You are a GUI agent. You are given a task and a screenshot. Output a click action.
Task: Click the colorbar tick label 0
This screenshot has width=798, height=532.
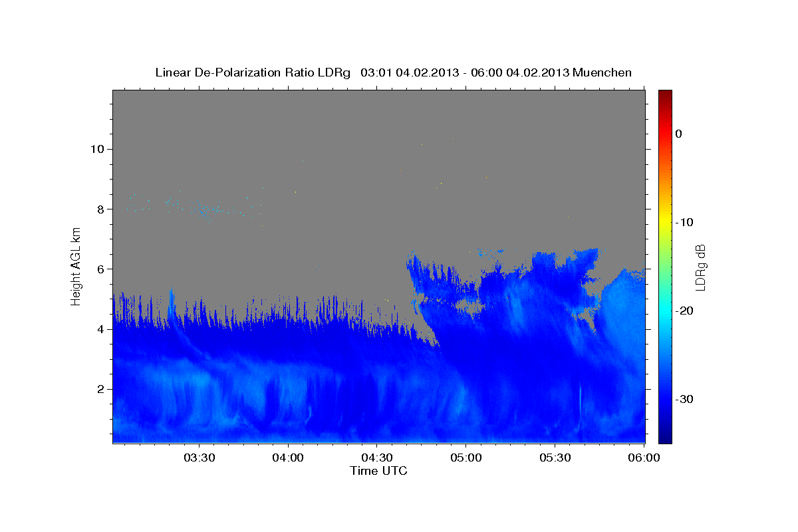[x=679, y=134]
